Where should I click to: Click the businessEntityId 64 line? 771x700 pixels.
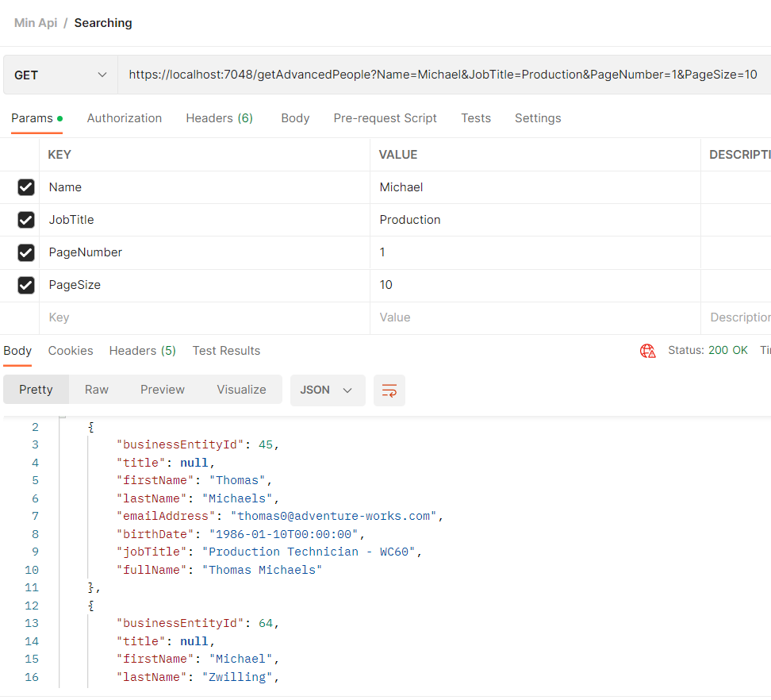[x=198, y=623]
